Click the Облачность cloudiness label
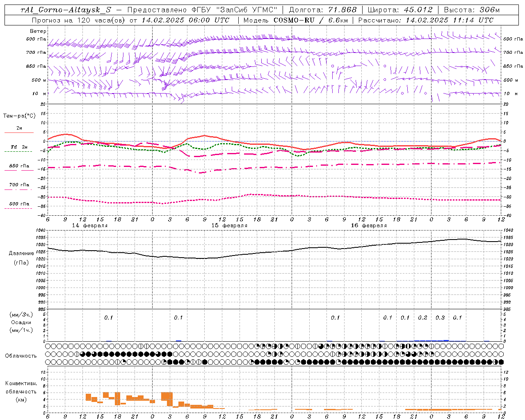The height and width of the screenshot is (420, 525). [x=21, y=356]
